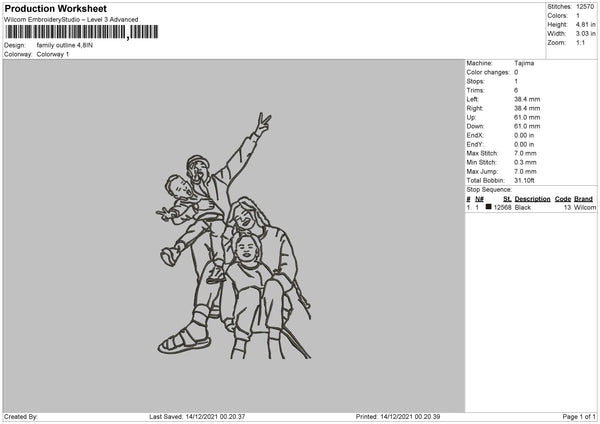Viewport: 600px width, 424px height.
Task: Click the Code column header
Action: click(x=563, y=199)
